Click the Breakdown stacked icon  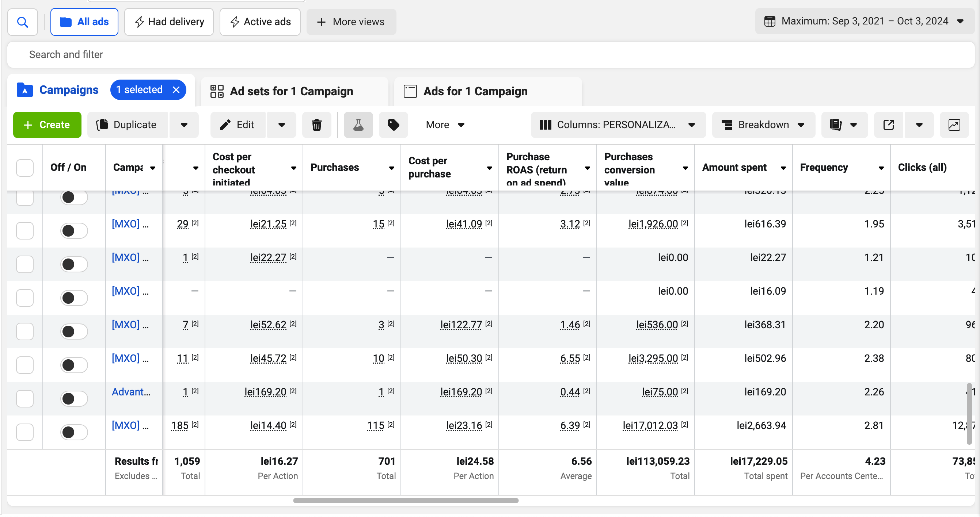tap(727, 125)
